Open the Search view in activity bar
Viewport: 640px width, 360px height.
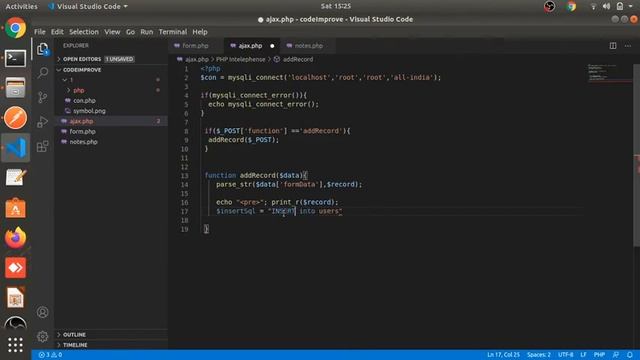[42, 73]
